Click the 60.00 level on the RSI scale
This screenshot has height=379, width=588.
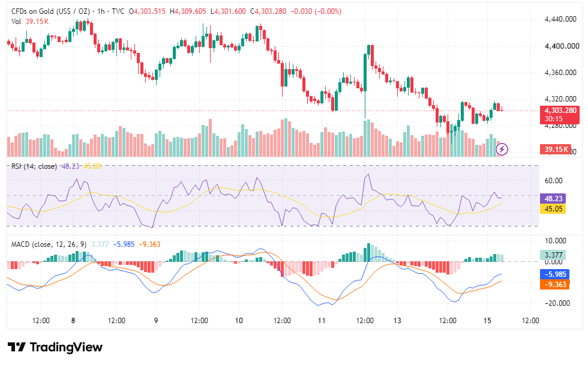pyautogui.click(x=553, y=181)
